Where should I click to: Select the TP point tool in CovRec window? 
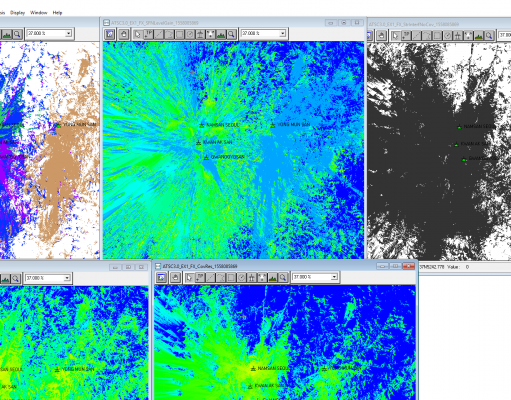(x=200, y=277)
